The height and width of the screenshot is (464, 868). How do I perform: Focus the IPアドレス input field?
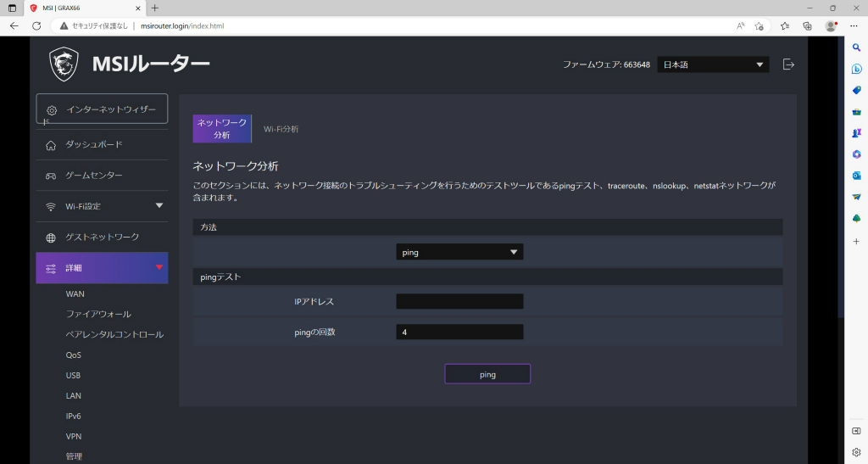[459, 301]
